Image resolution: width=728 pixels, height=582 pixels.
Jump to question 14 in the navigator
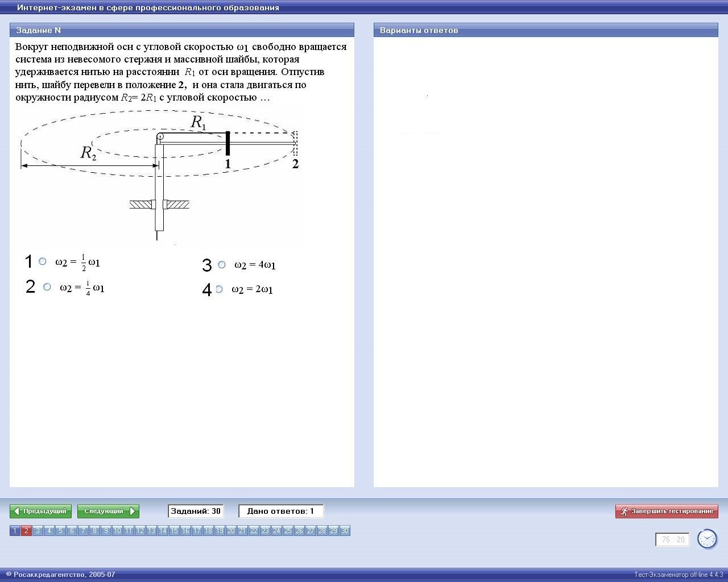tap(163, 531)
